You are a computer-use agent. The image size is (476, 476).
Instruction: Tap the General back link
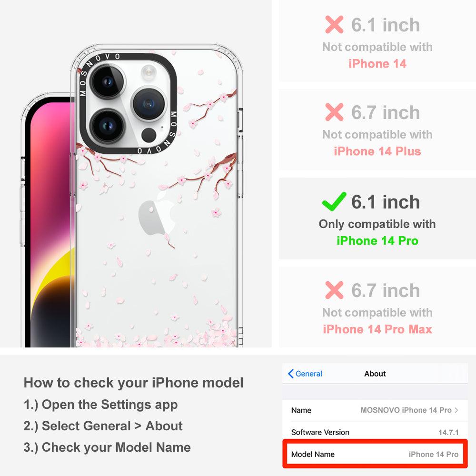click(x=305, y=374)
